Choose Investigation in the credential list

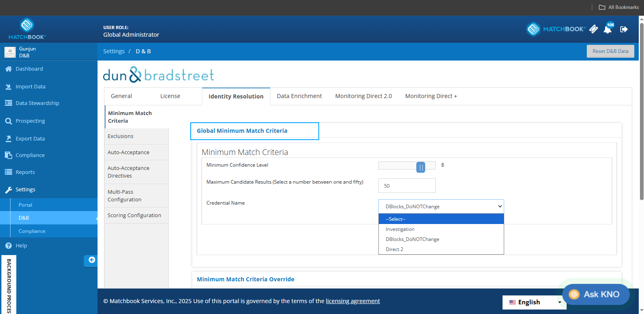441,229
